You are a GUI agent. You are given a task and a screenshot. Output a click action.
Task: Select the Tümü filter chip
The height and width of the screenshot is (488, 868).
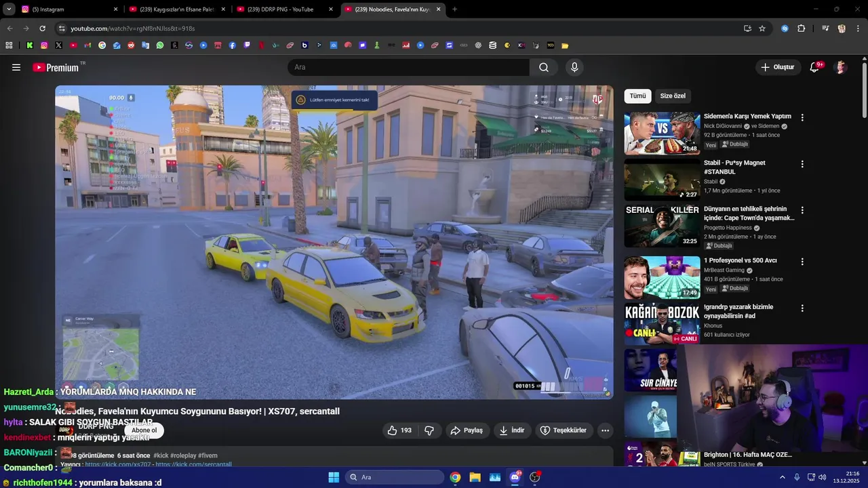(x=637, y=96)
